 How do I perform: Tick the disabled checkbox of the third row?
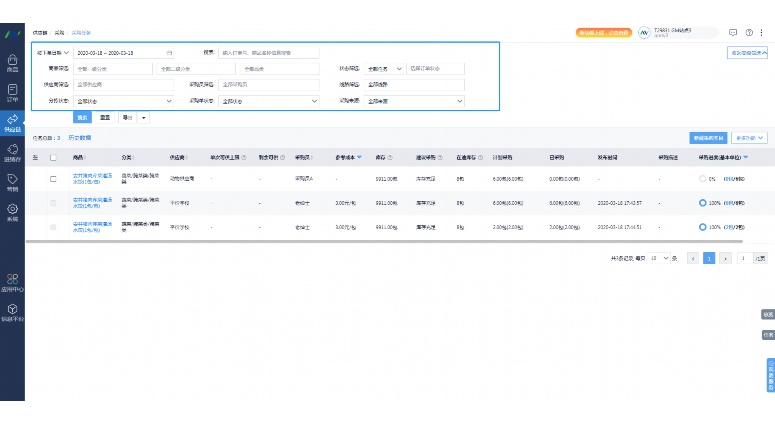53,227
